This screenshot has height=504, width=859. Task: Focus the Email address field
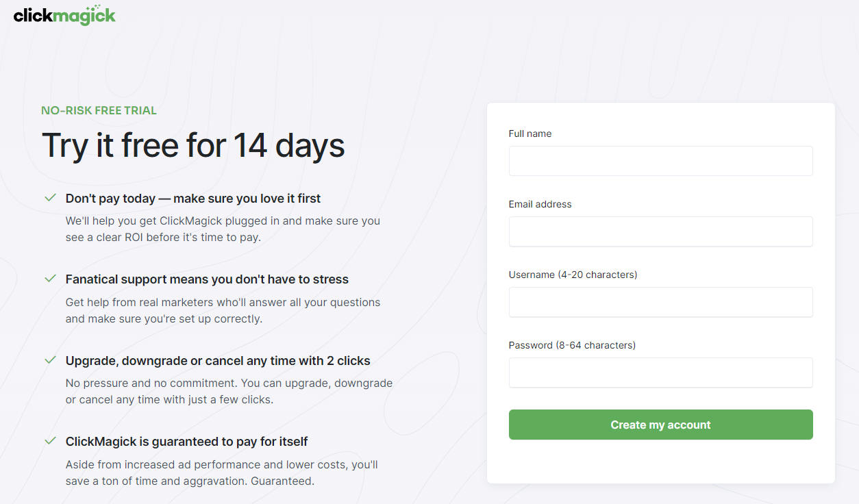click(x=660, y=231)
